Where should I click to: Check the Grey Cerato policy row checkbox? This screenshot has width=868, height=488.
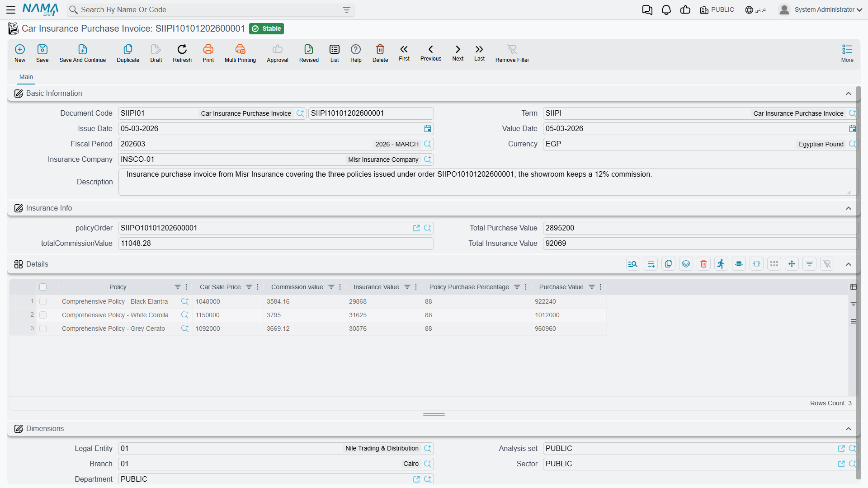(x=43, y=328)
